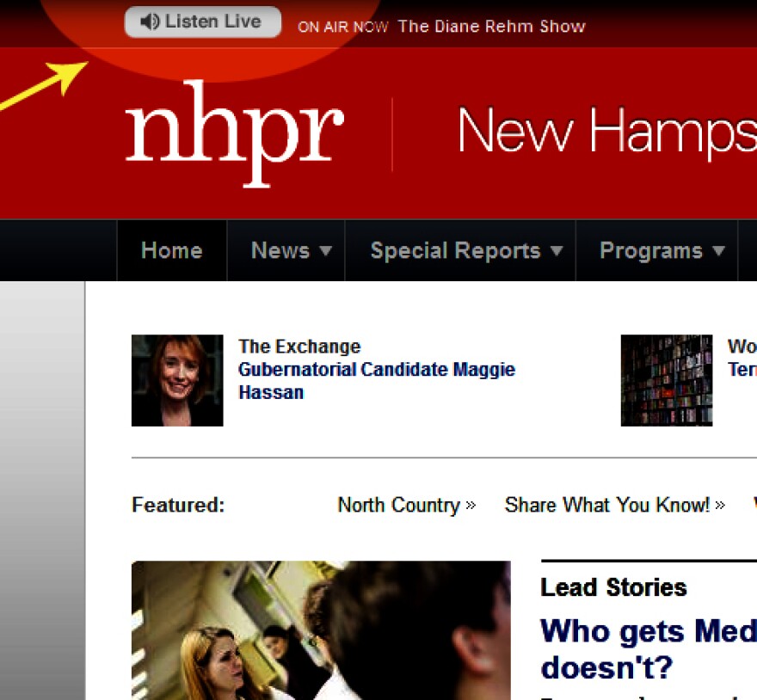Open The Exchange program link
The width and height of the screenshot is (757, 700).
(x=300, y=347)
